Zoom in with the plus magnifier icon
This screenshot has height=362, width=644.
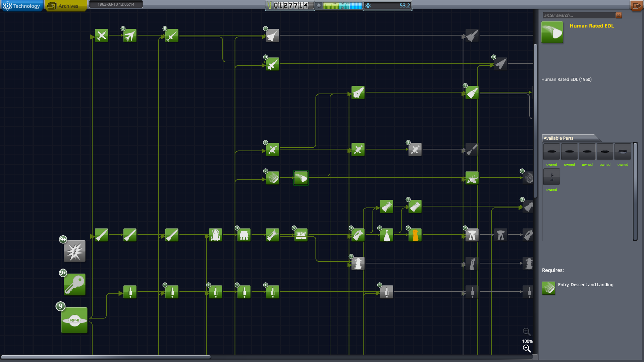tap(527, 331)
